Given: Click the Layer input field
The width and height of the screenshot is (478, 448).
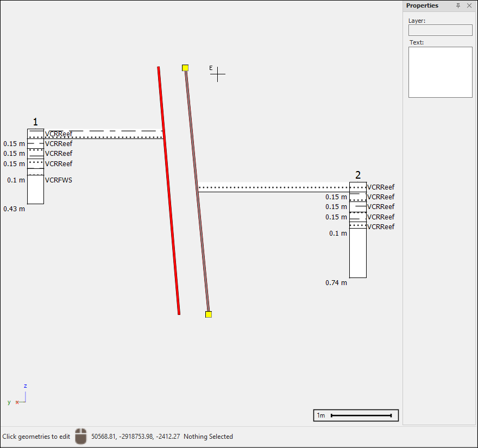Looking at the screenshot, I should click(440, 30).
